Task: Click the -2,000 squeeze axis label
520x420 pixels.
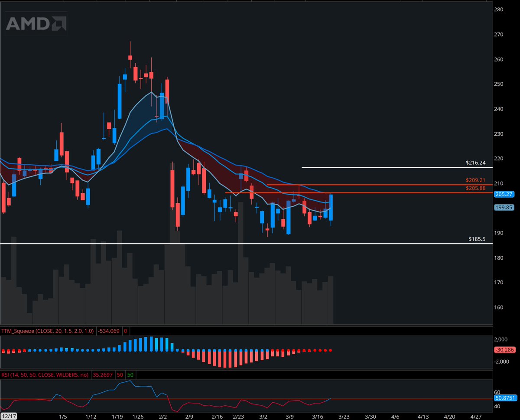Action: pyautogui.click(x=501, y=361)
